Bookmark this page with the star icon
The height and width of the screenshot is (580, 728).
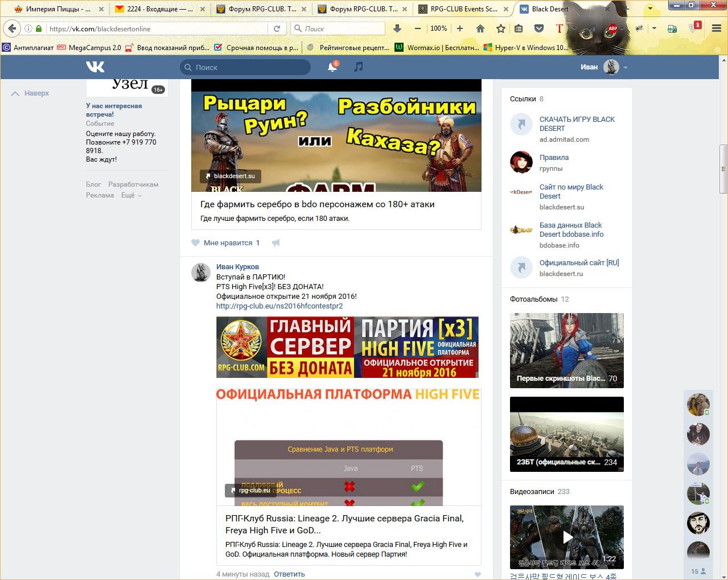click(x=500, y=28)
